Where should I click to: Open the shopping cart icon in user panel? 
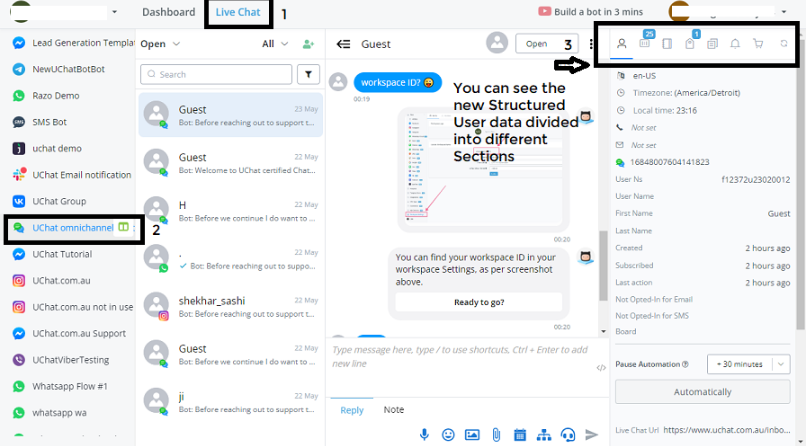tap(758, 44)
